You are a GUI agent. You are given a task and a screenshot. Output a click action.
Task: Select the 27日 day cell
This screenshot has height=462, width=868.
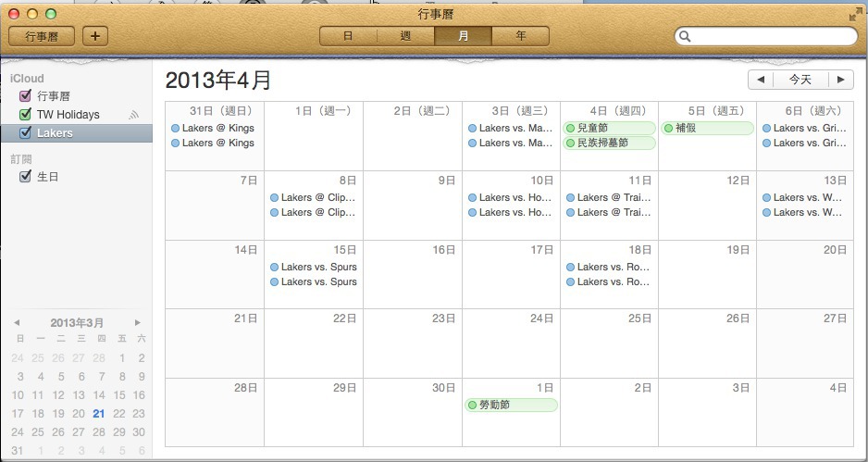[x=805, y=343]
